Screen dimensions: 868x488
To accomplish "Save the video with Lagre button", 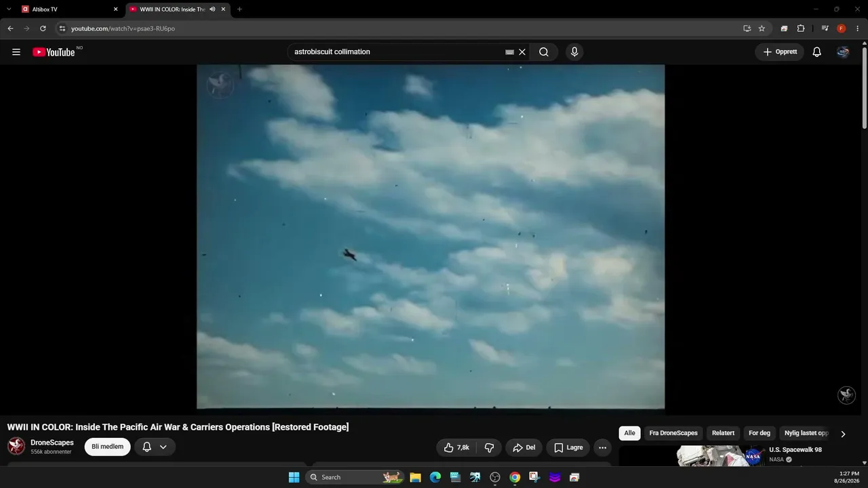I will click(x=568, y=447).
